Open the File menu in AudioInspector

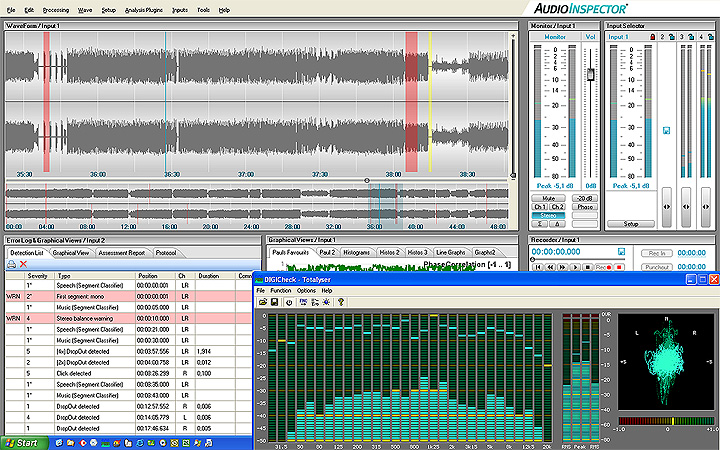coord(11,10)
